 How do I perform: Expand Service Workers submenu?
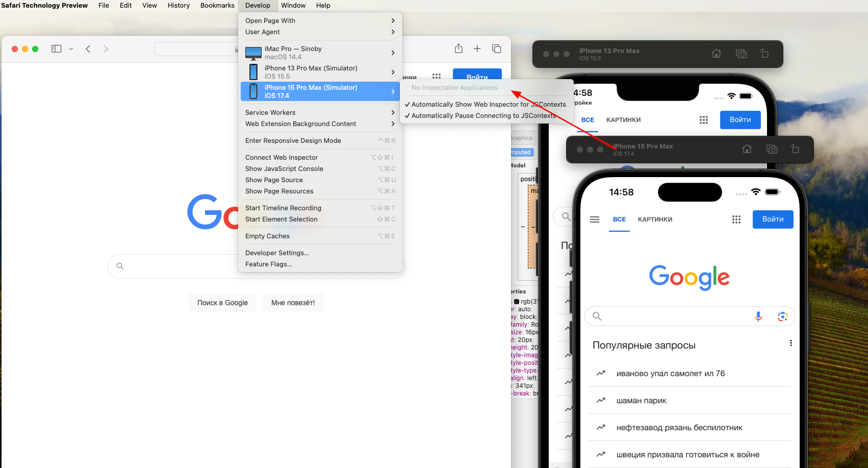(320, 112)
